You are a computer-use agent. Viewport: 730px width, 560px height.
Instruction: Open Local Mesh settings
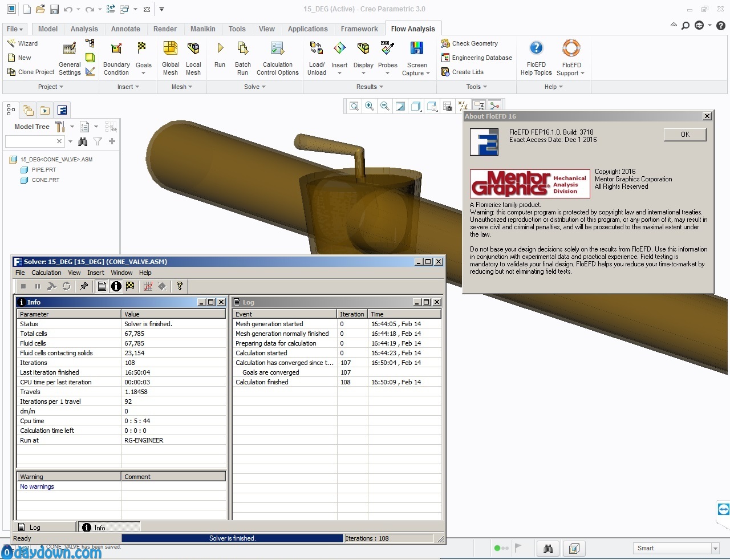coord(193,59)
